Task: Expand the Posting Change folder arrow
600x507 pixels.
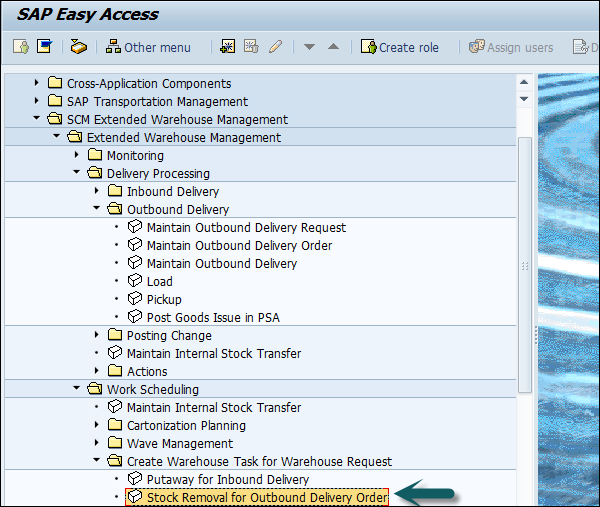Action: (x=96, y=334)
